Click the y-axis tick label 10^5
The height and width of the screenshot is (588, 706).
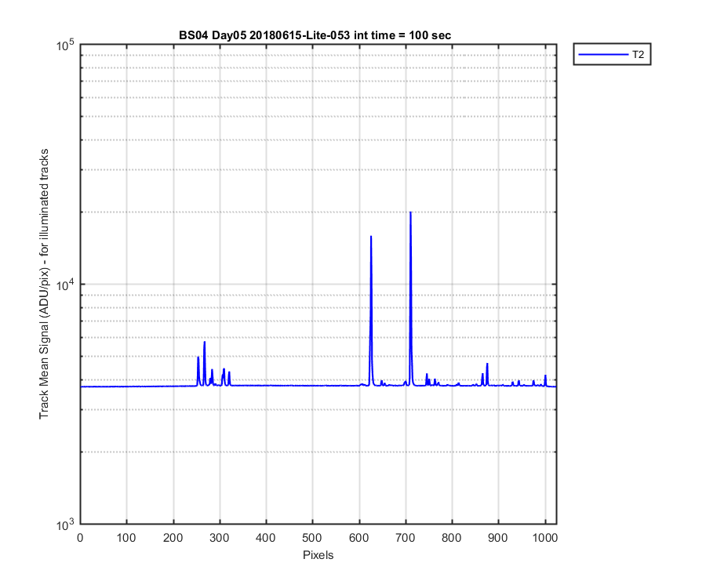click(66, 45)
